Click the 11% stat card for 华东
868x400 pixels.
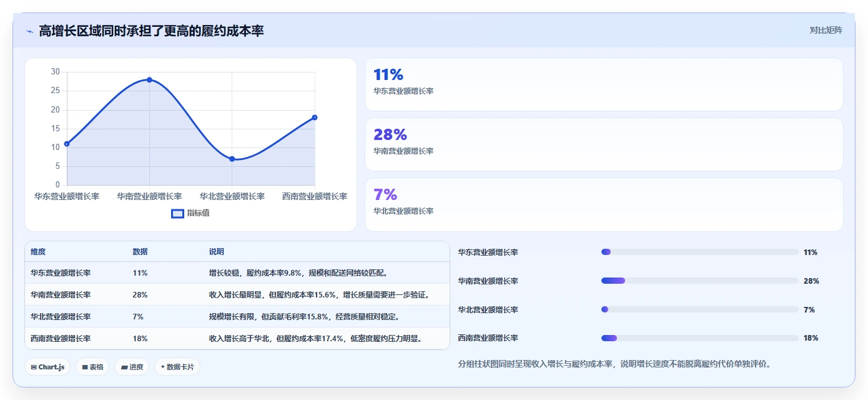(604, 84)
